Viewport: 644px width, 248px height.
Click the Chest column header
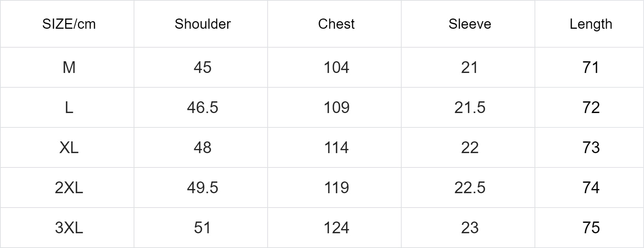tap(336, 24)
